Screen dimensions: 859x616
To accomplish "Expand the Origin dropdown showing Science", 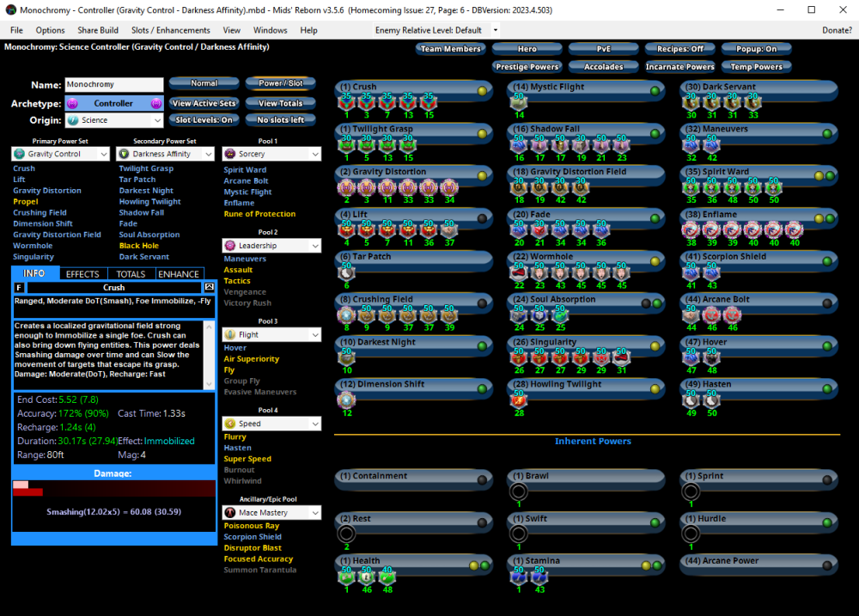I will pos(113,120).
